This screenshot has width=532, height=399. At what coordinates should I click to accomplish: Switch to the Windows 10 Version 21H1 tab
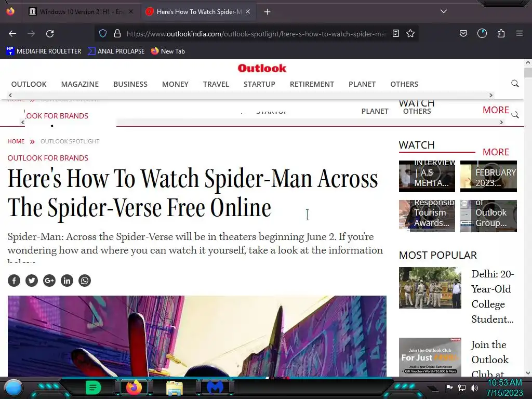[81, 11]
